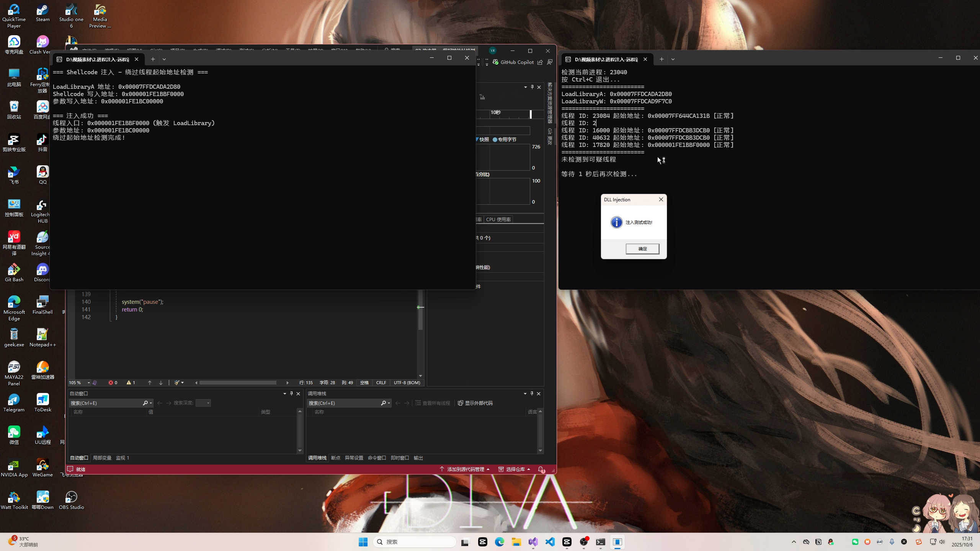Switch to the 局部变量 tab
Image resolution: width=980 pixels, height=551 pixels.
(x=102, y=458)
